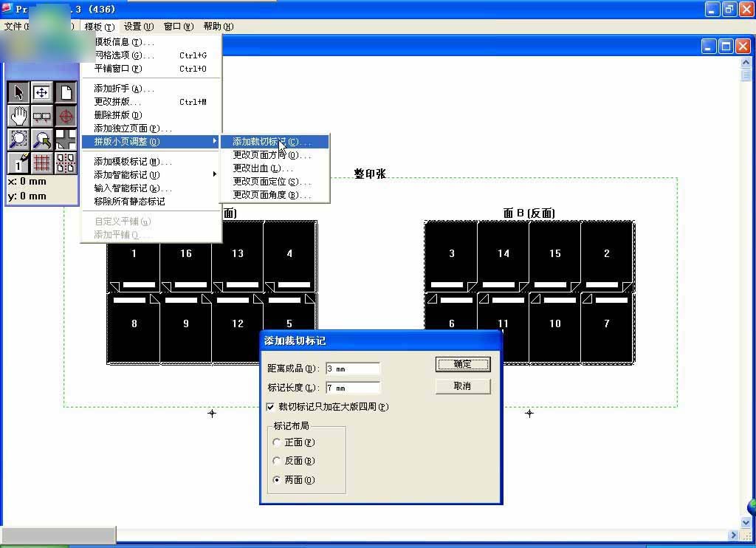Open the 模板(T) menu

(100, 27)
